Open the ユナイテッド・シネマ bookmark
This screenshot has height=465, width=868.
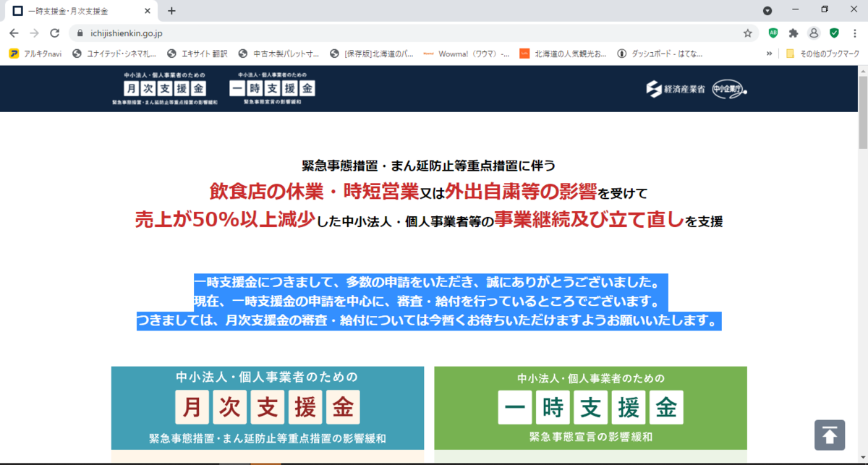(x=114, y=54)
